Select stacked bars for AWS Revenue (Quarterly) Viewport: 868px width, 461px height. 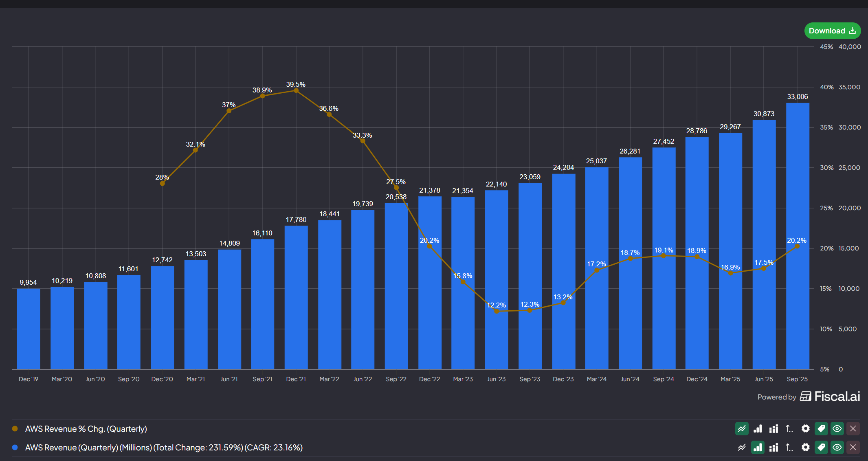(x=774, y=447)
